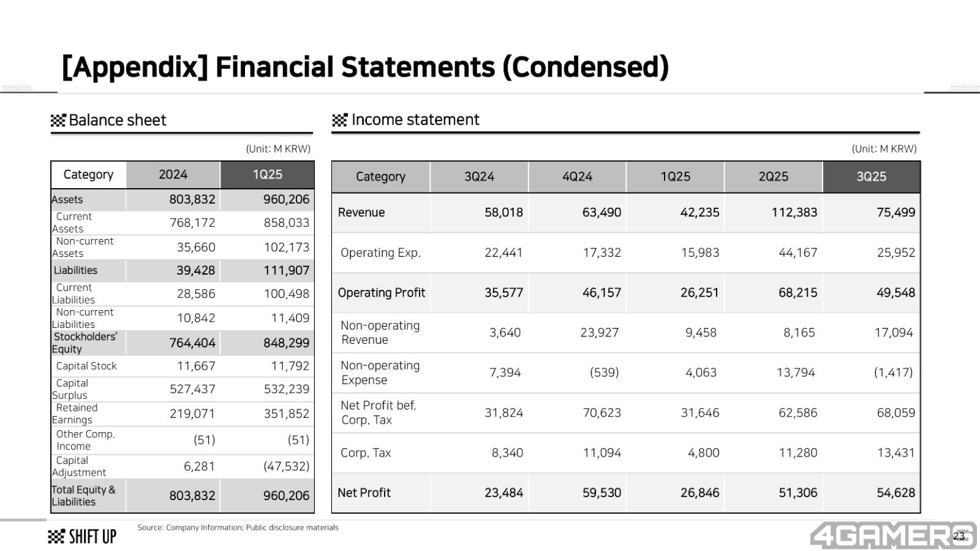Click the 4GAMER watermark logo

point(891,535)
